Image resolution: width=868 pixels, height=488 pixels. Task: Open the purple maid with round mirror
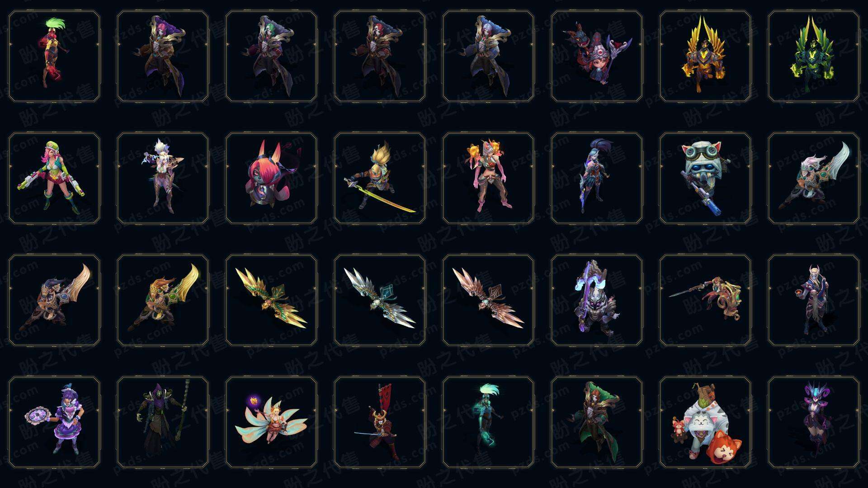[54, 422]
